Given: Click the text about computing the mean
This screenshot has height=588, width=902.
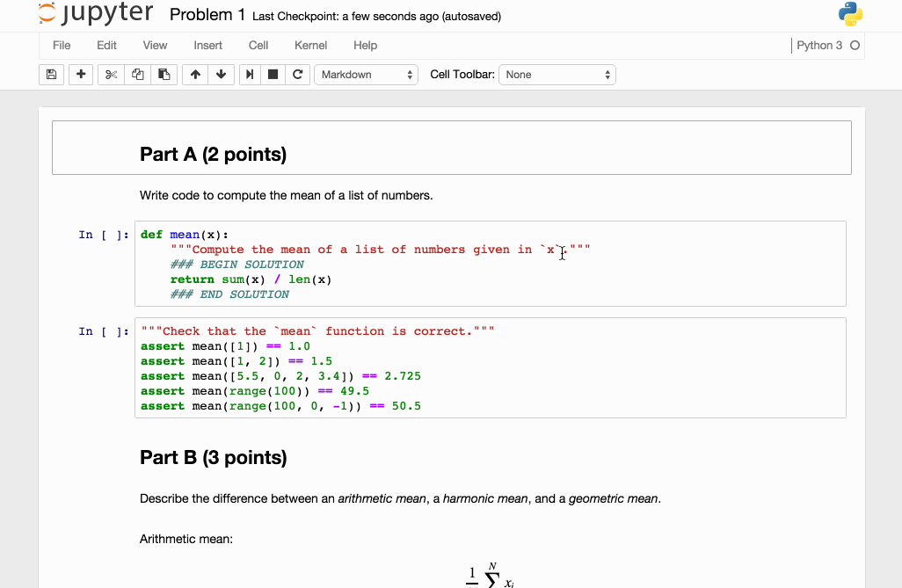Looking at the screenshot, I should tap(286, 196).
